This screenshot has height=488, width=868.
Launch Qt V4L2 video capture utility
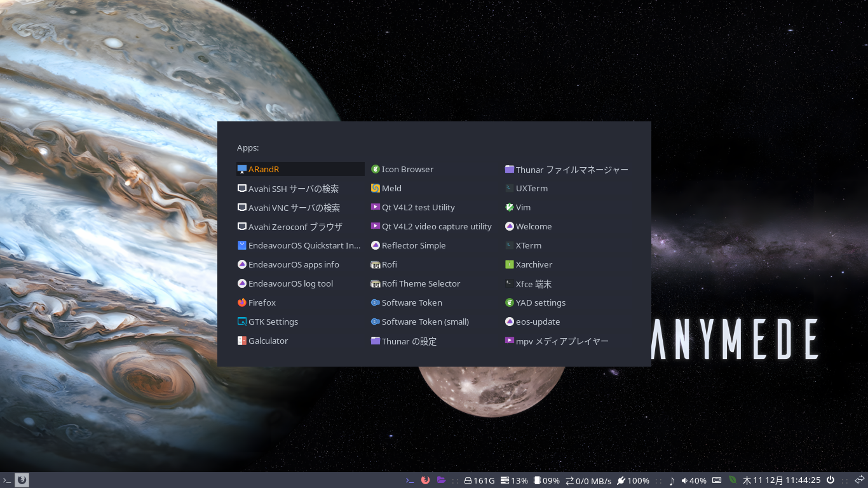pos(435,226)
